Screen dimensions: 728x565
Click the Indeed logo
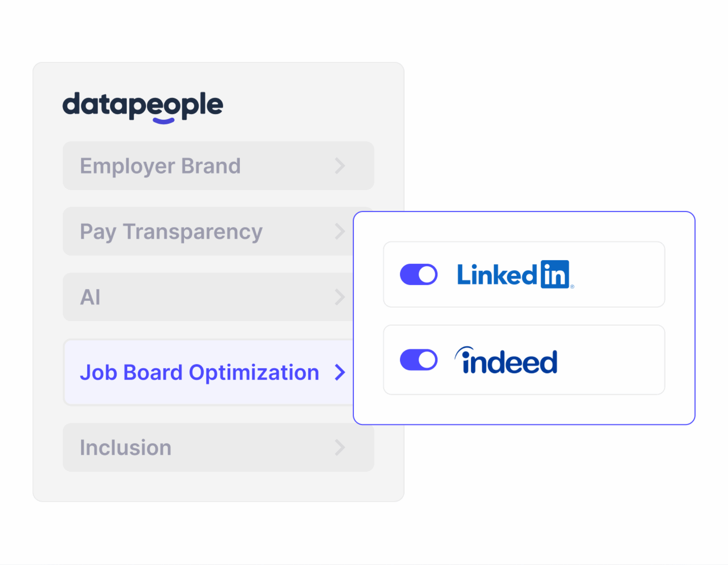pos(506,360)
